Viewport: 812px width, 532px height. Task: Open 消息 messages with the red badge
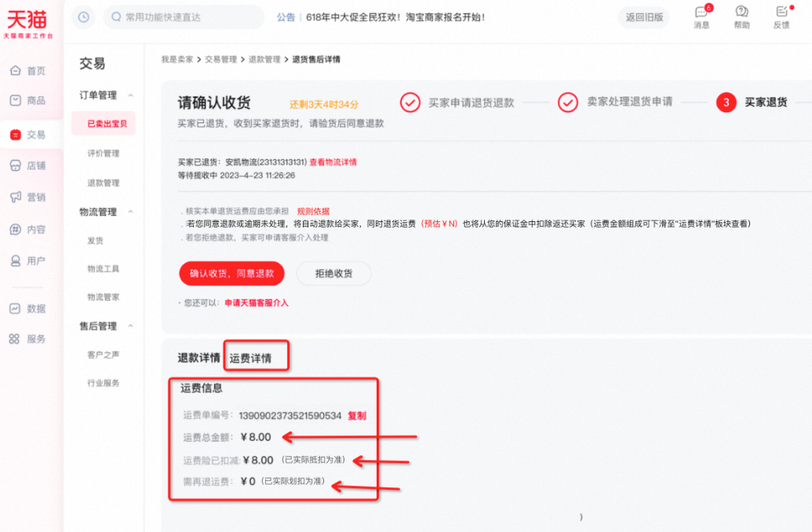(701, 16)
